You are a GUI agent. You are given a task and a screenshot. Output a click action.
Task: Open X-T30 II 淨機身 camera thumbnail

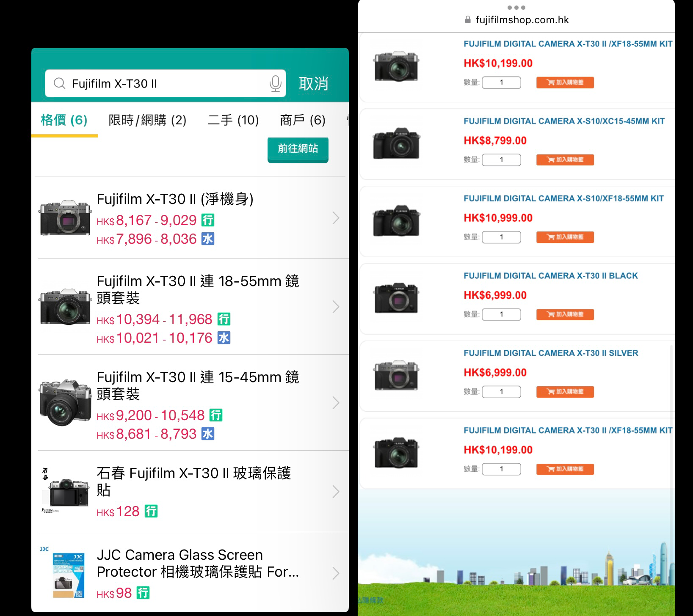pos(65,218)
